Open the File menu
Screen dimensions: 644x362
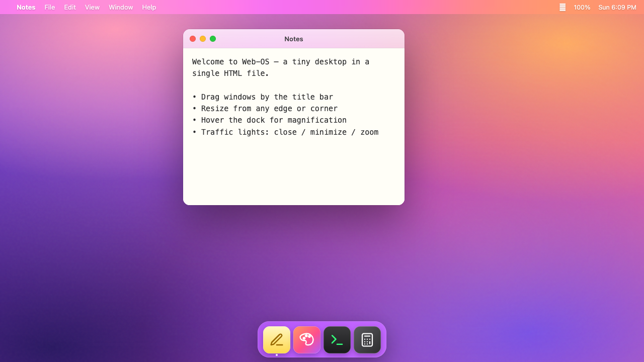tap(50, 7)
